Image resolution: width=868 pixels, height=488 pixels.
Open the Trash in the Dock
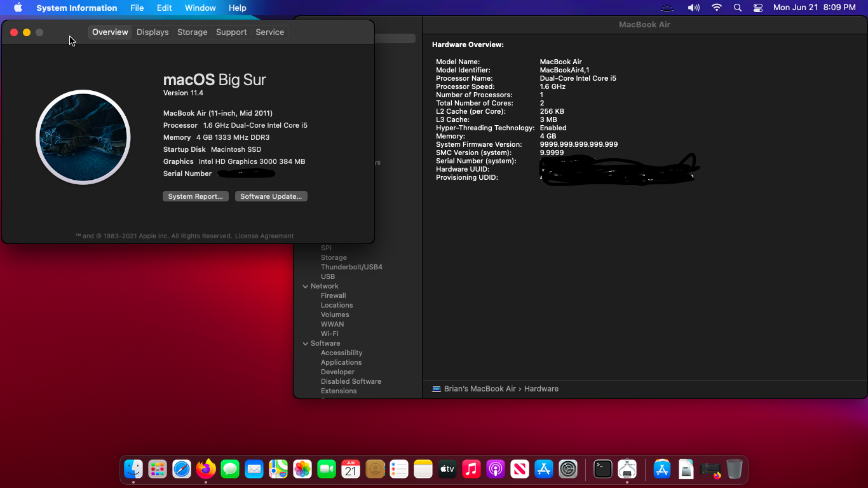[735, 470]
